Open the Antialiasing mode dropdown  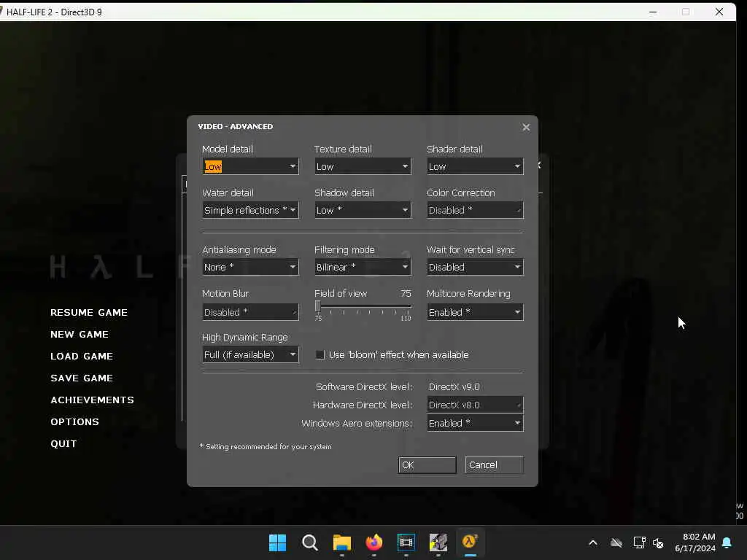[x=250, y=267]
